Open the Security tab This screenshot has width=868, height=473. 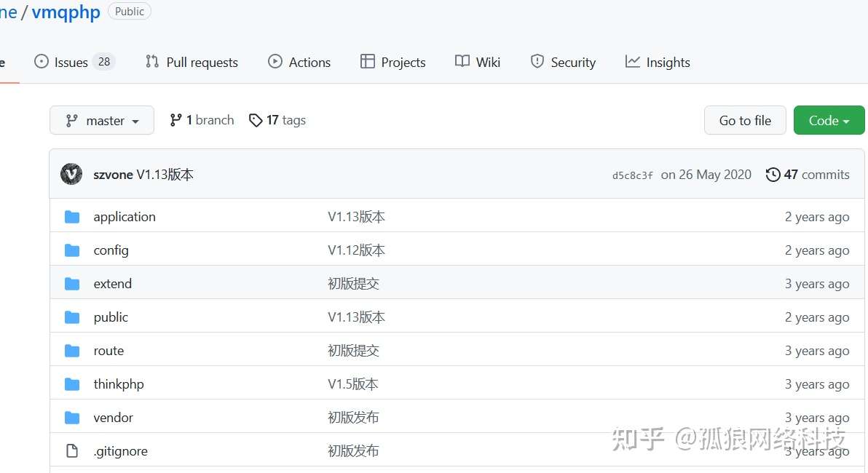pyautogui.click(x=563, y=62)
